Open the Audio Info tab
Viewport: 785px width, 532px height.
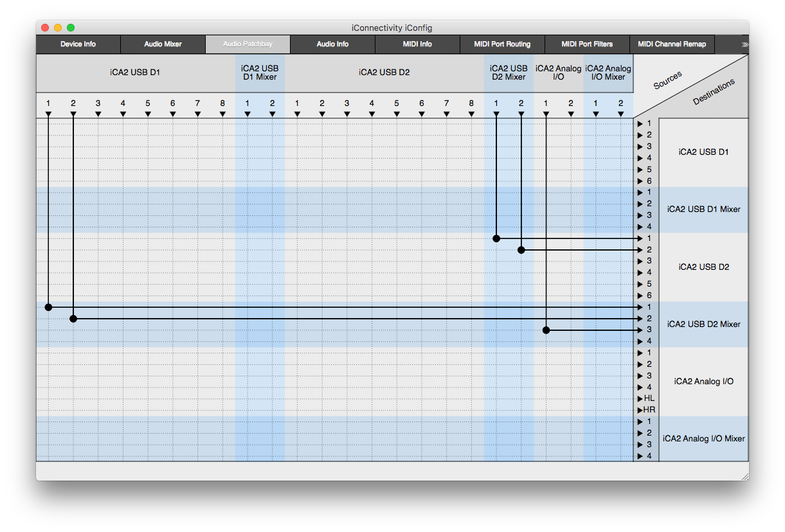pos(333,44)
